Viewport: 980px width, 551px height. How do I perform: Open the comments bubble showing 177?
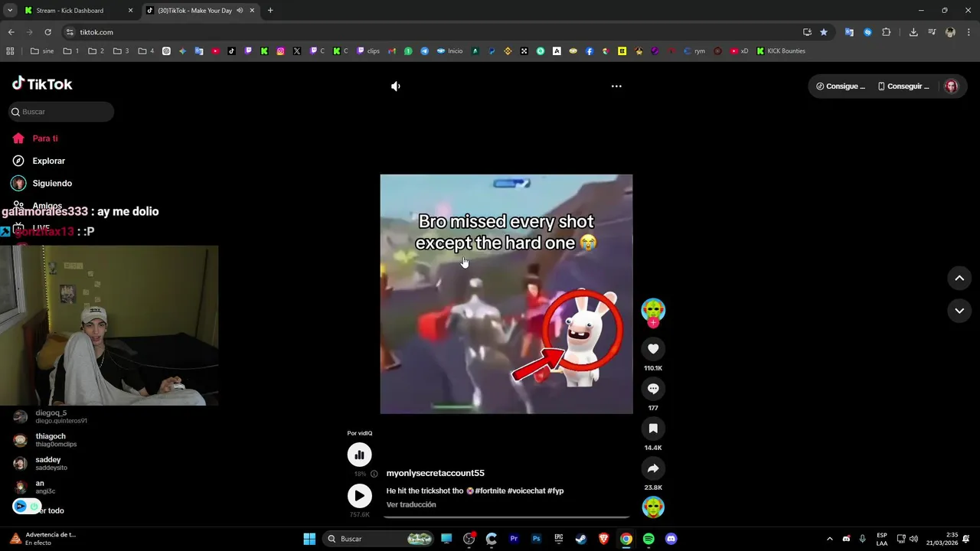pos(653,389)
